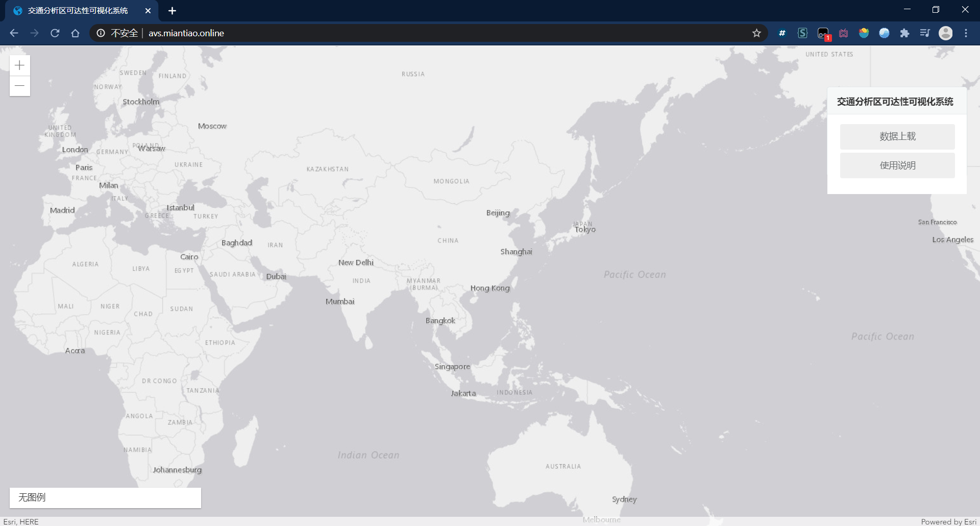
Task: Zoom out the map with minus button
Action: coord(20,86)
